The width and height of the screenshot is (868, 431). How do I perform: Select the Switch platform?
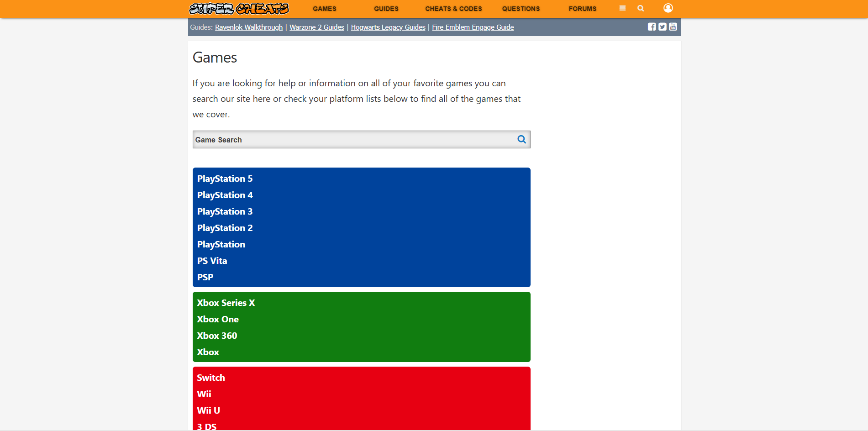(211, 378)
